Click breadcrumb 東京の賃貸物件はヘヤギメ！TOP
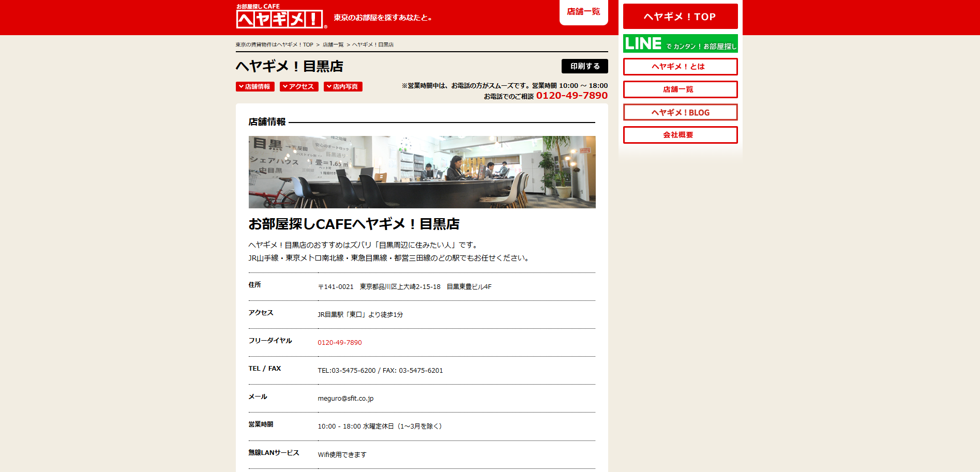This screenshot has height=472, width=980. point(274,45)
